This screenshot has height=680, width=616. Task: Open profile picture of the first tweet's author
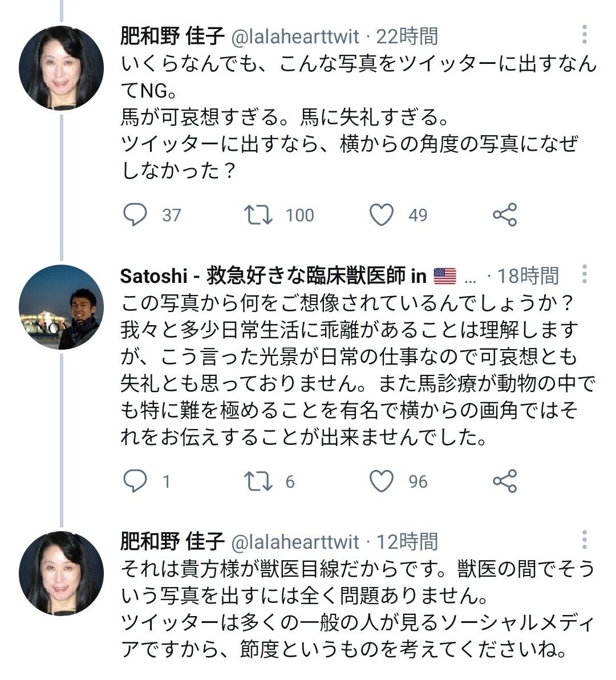[x=62, y=67]
